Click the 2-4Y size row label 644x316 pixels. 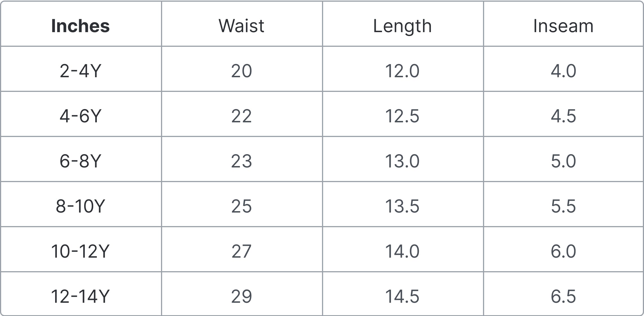click(80, 71)
